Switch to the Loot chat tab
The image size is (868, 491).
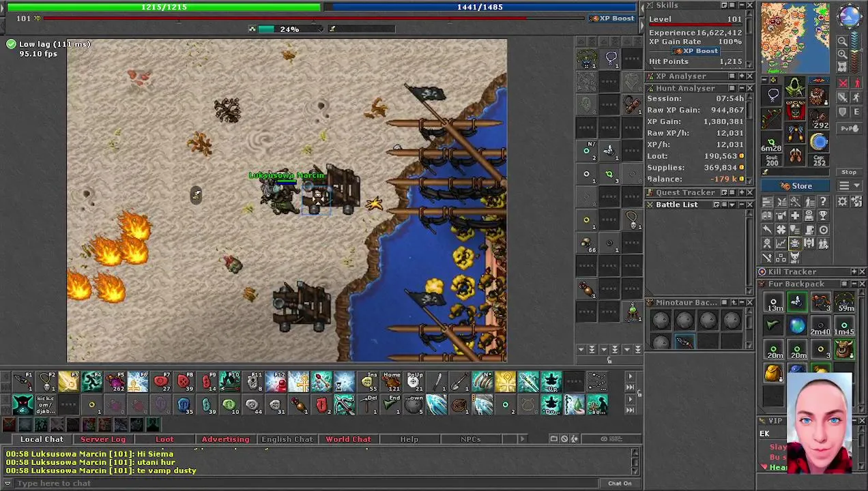tap(164, 440)
